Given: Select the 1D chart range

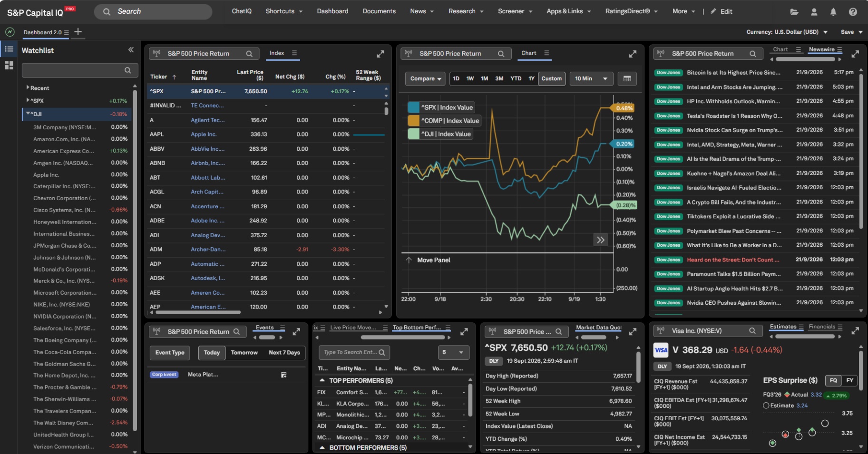Looking at the screenshot, I should click(x=456, y=78).
